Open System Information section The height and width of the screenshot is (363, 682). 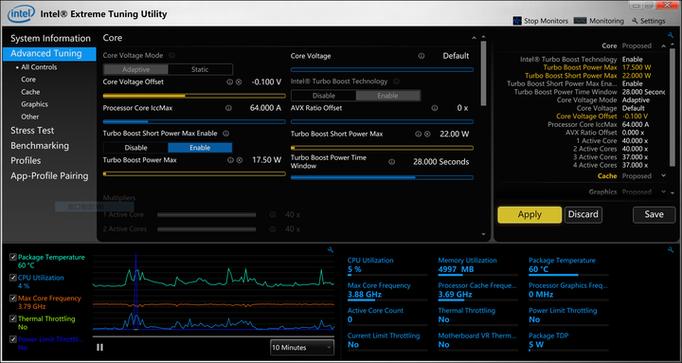point(50,38)
